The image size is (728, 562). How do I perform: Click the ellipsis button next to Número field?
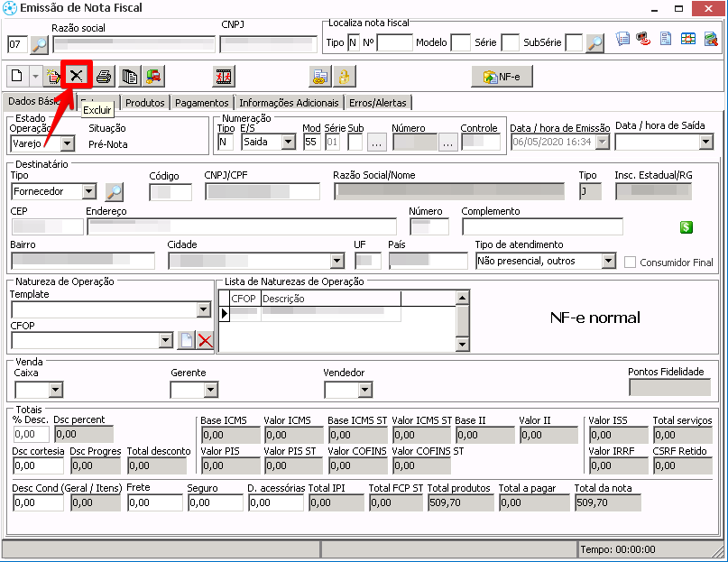[447, 143]
